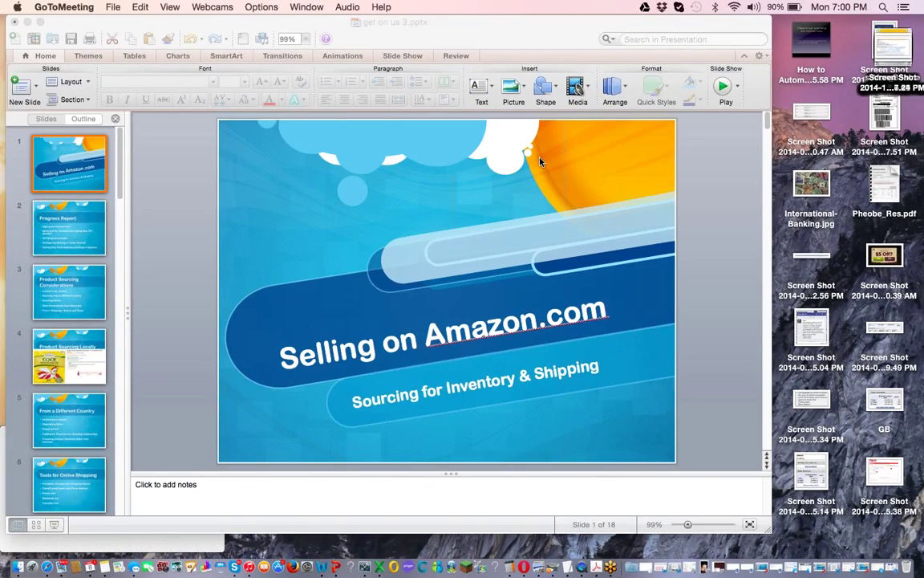Switch to the Animations ribbon tab

(x=342, y=56)
